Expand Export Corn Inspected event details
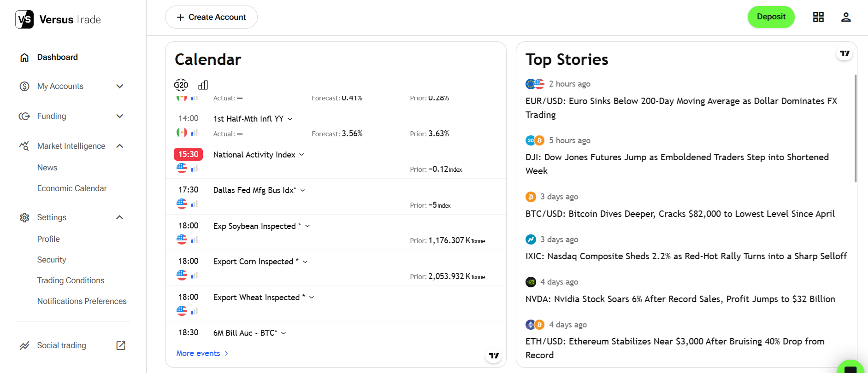This screenshot has width=868, height=373. 305,262
